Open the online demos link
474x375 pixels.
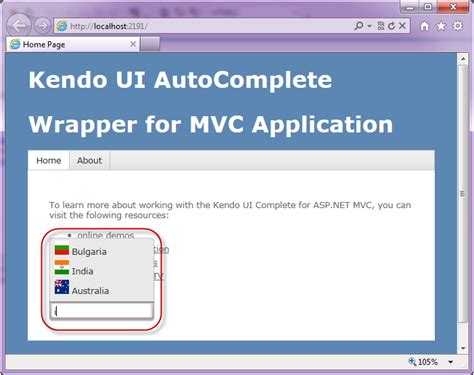tap(106, 235)
